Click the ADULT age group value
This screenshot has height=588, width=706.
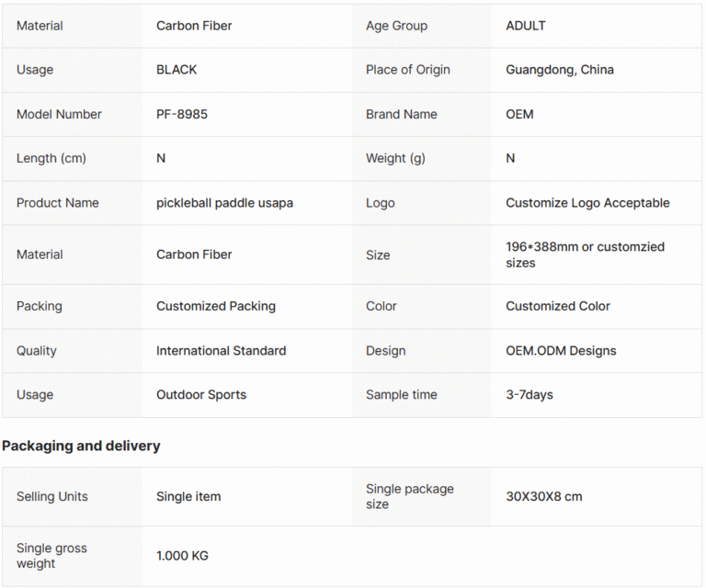(x=526, y=26)
